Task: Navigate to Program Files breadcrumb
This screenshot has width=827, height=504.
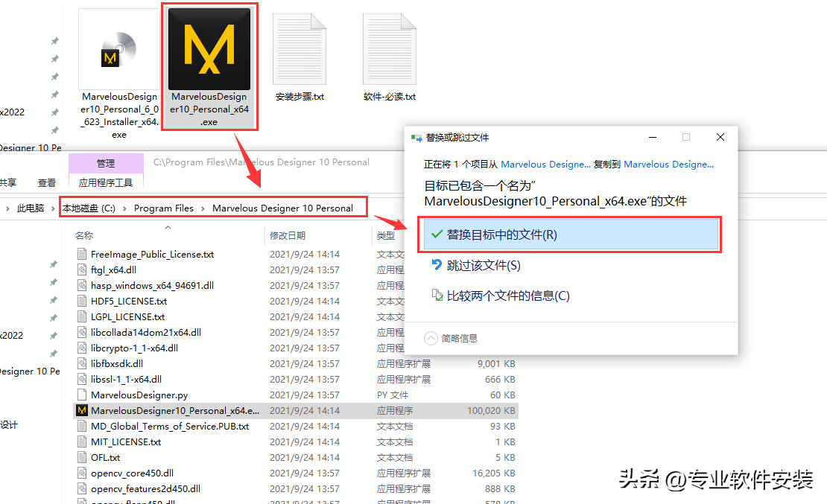Action: [163, 208]
